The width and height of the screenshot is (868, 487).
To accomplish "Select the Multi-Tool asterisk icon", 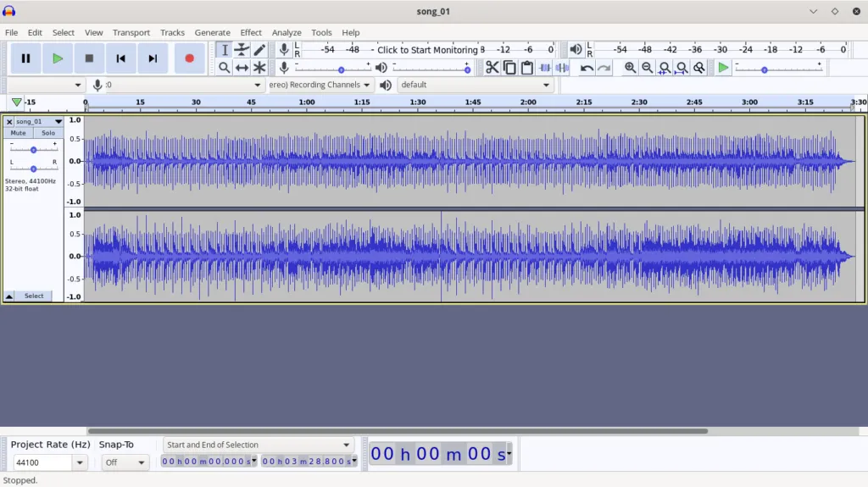I will tap(259, 68).
